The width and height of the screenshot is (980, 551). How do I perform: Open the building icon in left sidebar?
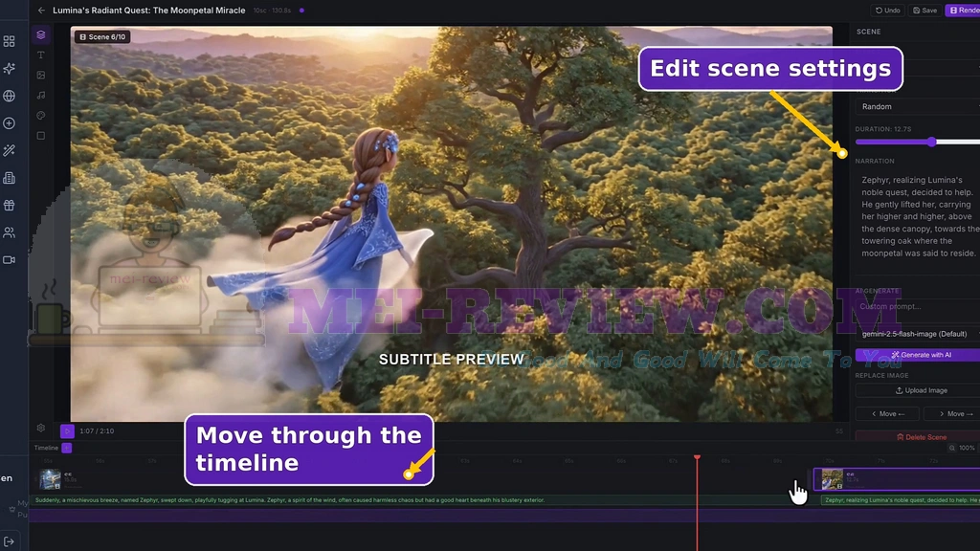pyautogui.click(x=9, y=178)
